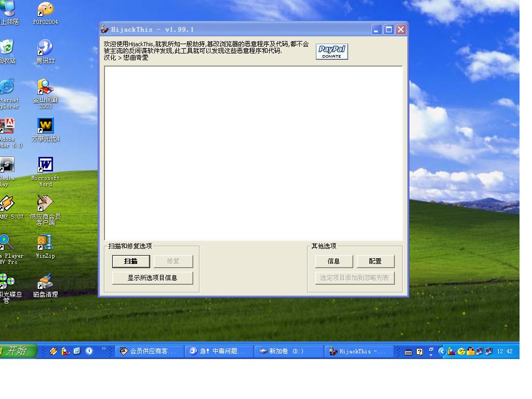The height and width of the screenshot is (399, 532).
Task: Open the language bar options dropdown
Action: [431, 354]
